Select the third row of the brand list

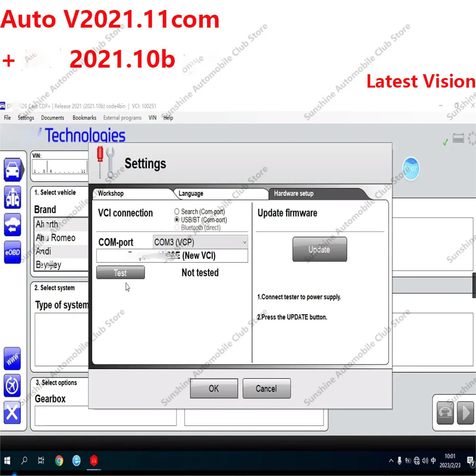[61, 251]
